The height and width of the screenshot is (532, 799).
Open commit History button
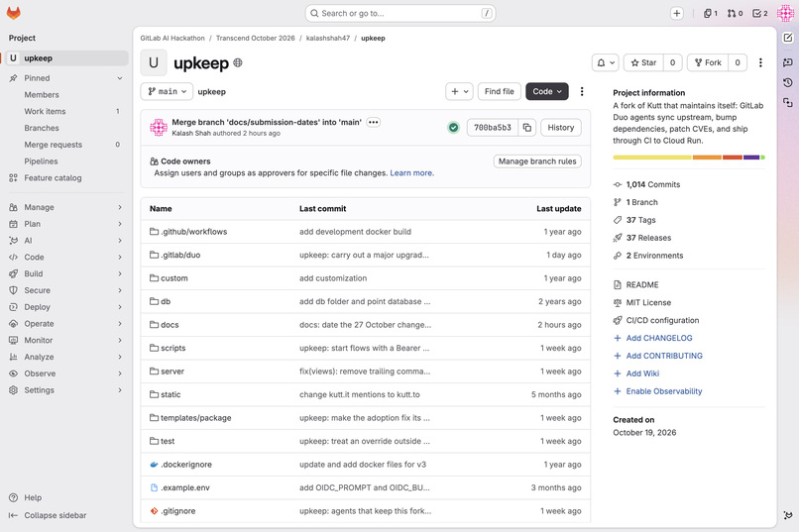[560, 127]
